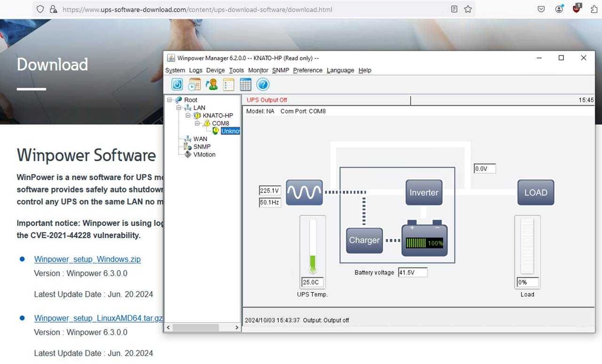Click the Root network globe icon
The image size is (602, 364).
(x=178, y=100)
